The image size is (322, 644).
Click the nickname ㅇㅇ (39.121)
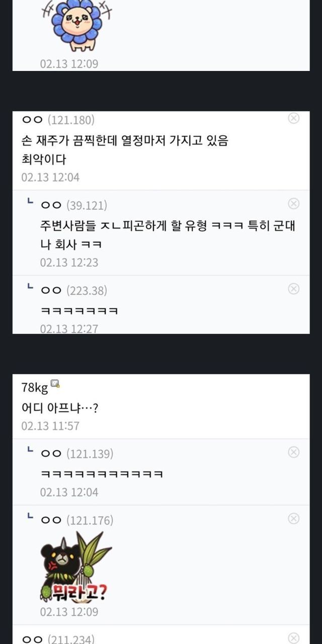(x=73, y=205)
